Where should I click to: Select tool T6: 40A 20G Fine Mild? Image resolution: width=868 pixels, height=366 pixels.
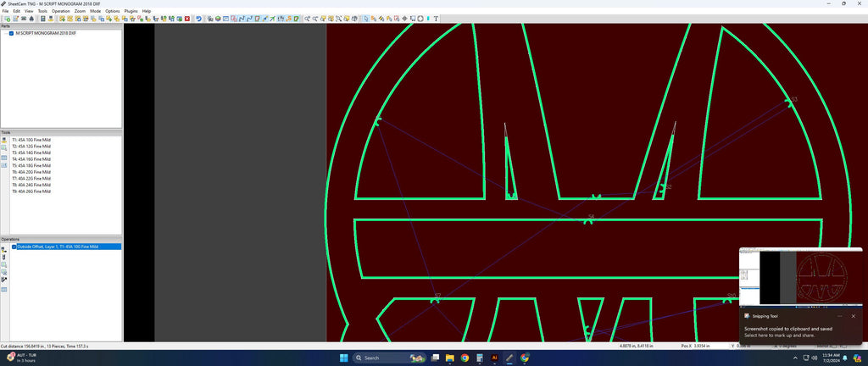pos(31,172)
